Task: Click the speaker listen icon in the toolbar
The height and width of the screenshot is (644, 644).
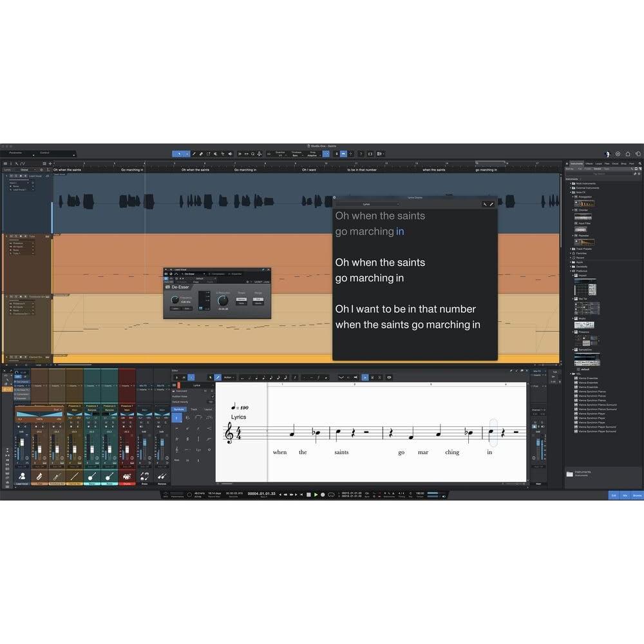Action: [231, 154]
